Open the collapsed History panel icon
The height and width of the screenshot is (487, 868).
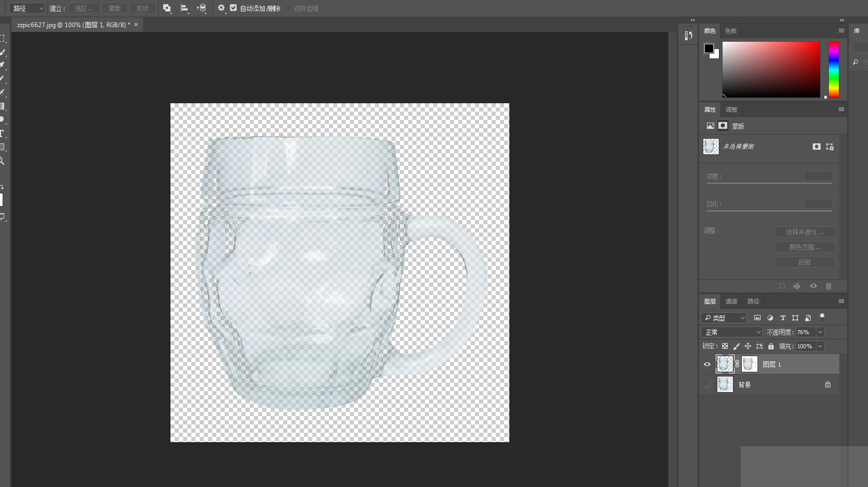pos(688,35)
